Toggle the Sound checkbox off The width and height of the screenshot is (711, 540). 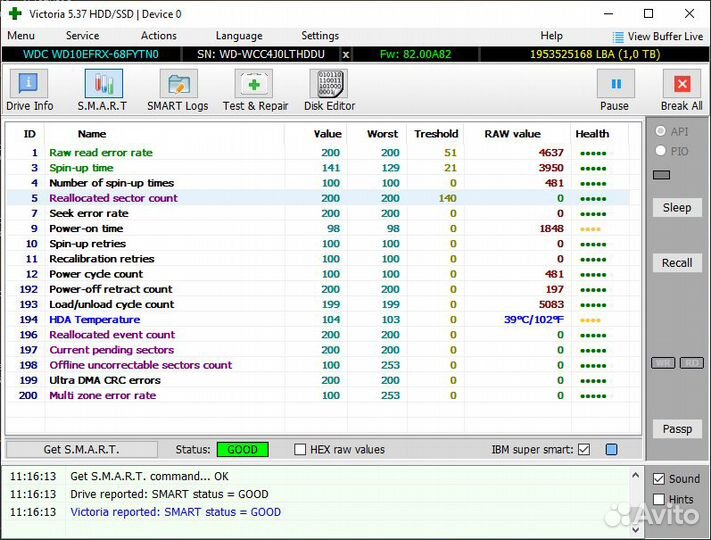pos(658,479)
